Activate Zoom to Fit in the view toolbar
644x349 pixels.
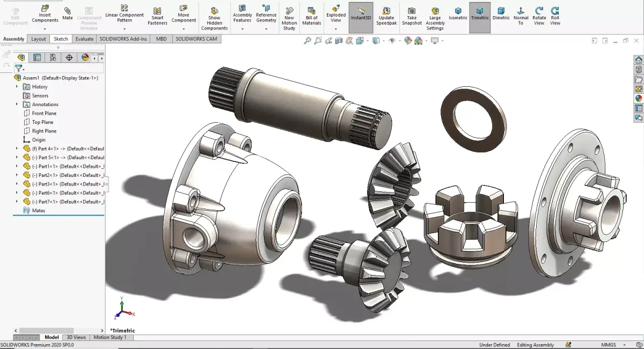308,41
